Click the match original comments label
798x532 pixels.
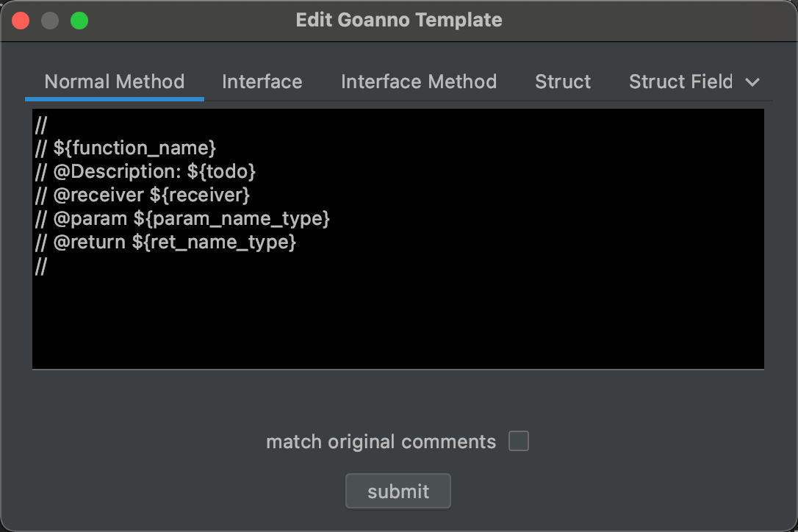click(381, 442)
